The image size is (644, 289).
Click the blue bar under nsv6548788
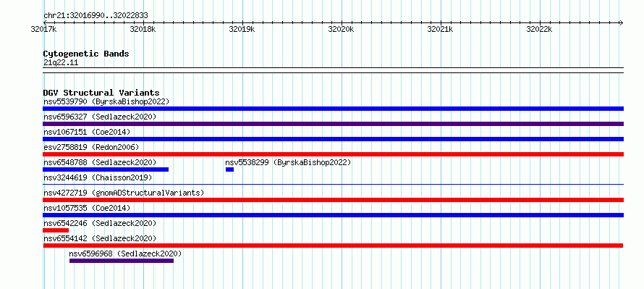[x=106, y=169]
